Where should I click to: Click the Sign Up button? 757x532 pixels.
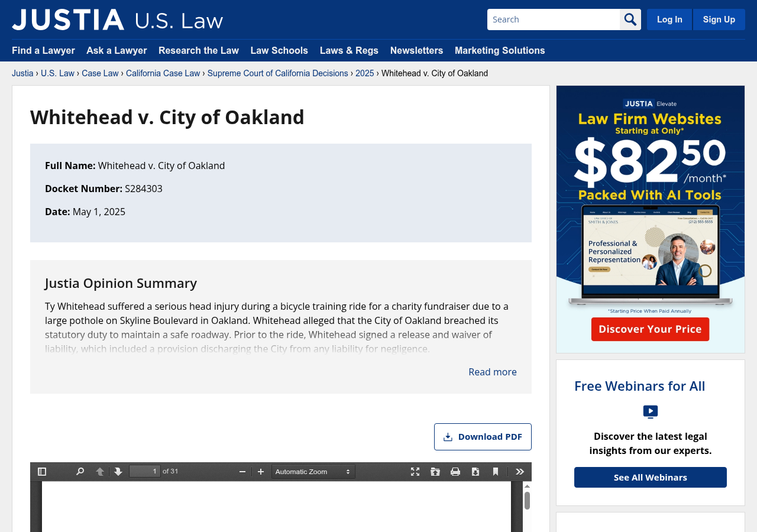click(719, 20)
